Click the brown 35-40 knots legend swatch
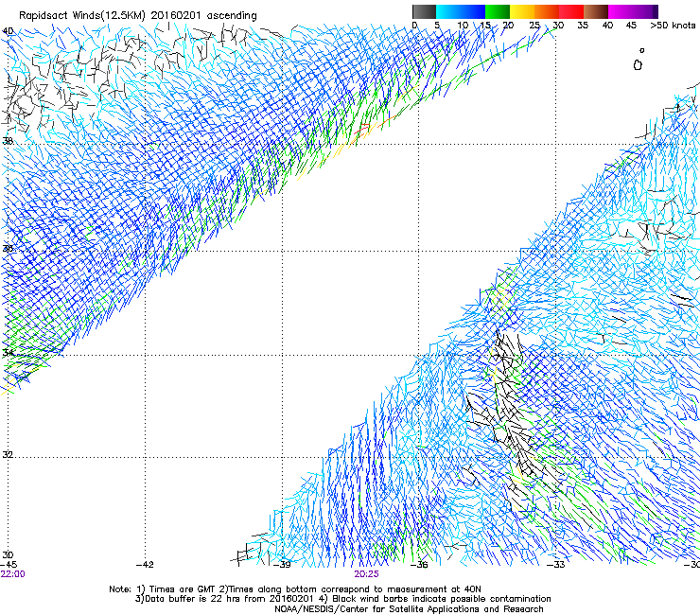Viewport: 700px width, 615px height. [596, 11]
